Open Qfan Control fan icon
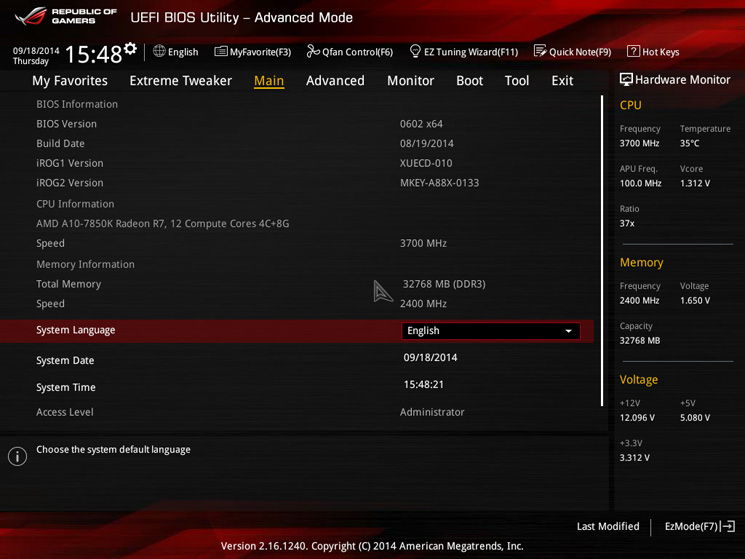Viewport: 745px width, 559px height. [313, 51]
